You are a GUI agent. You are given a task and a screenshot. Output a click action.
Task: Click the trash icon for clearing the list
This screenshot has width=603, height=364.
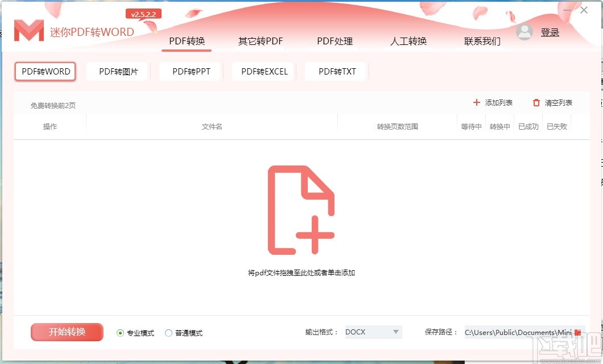[536, 102]
